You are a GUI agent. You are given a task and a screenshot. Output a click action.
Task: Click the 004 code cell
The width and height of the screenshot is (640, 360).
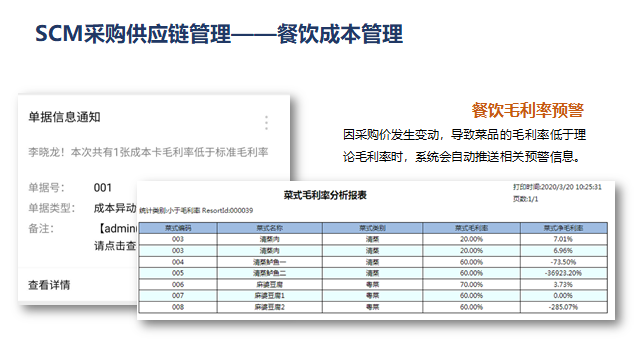178,262
